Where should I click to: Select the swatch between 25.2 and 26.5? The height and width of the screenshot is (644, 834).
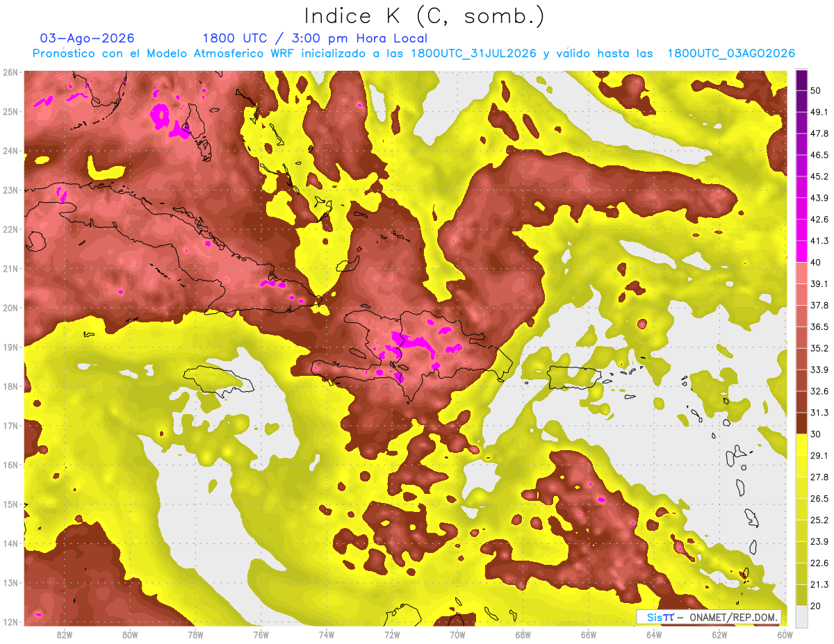(x=802, y=509)
